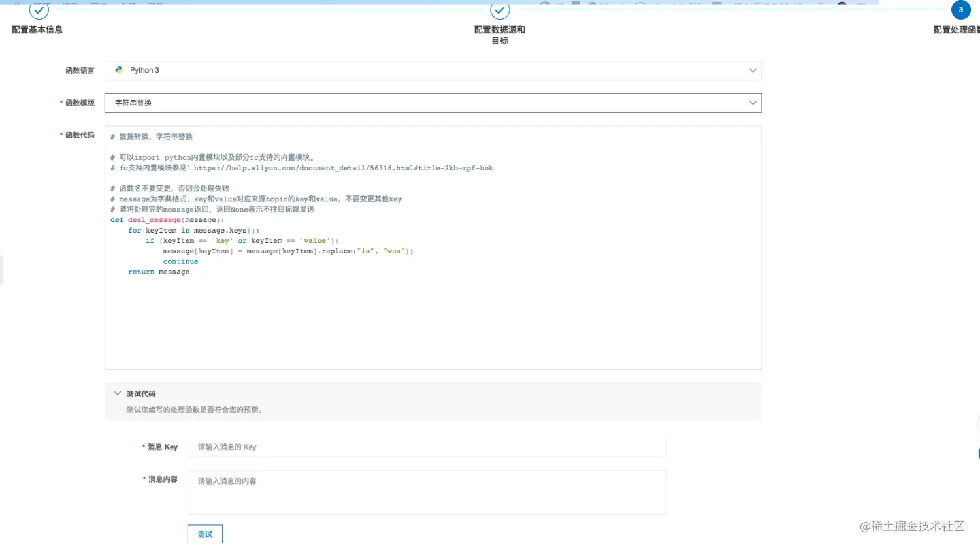Open the 函数模版 dropdown arrow

(x=753, y=103)
